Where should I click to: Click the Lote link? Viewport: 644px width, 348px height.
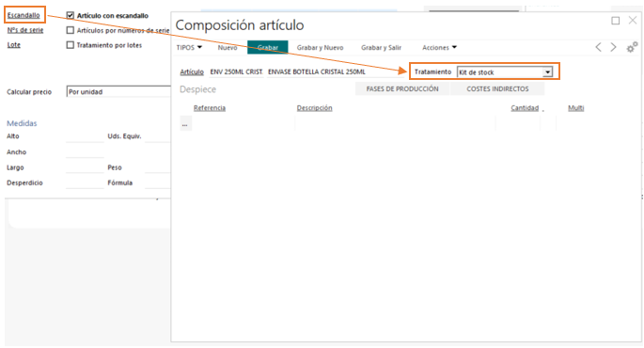[x=13, y=45]
